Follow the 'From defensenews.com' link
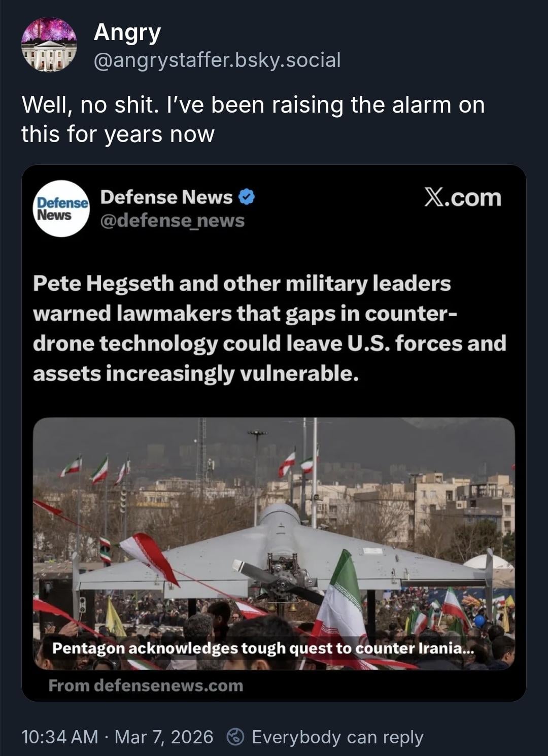 146,685
